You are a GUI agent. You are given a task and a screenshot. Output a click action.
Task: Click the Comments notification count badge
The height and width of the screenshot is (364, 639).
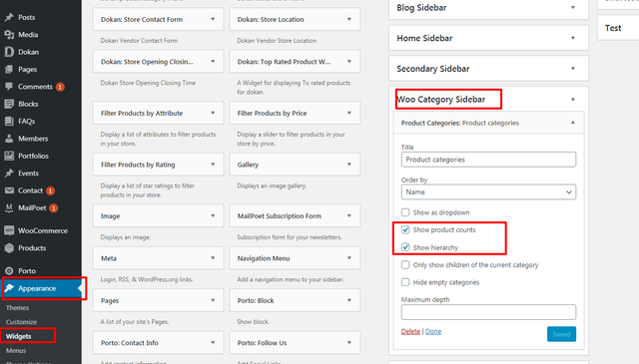pos(60,87)
